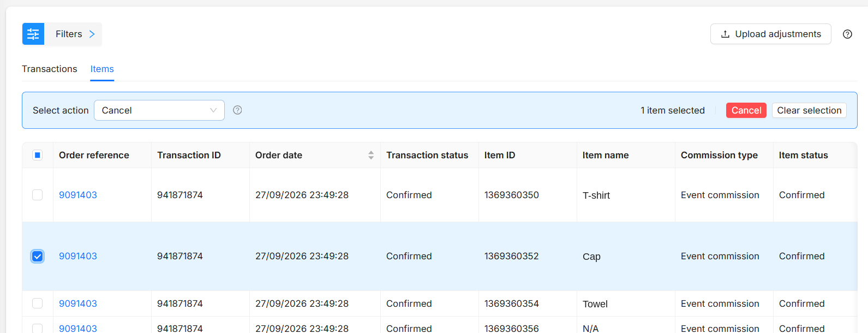Sort by Order date using sort arrows
The image size is (868, 333).
coord(371,155)
